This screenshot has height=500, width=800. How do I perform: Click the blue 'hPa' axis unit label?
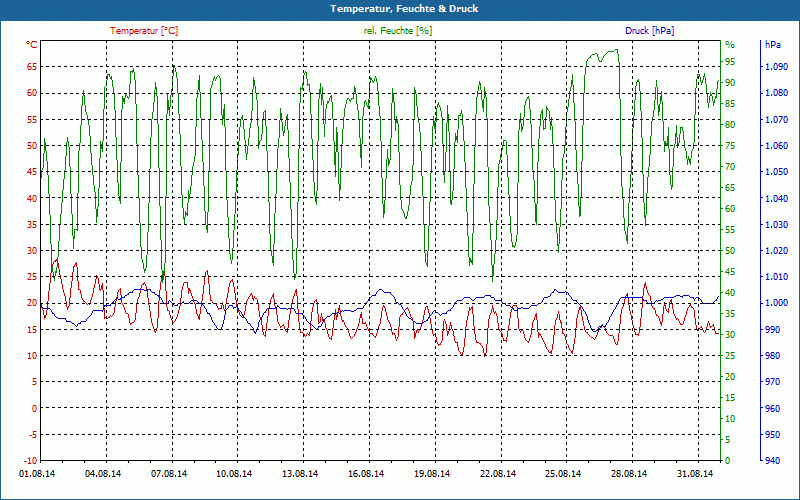773,45
